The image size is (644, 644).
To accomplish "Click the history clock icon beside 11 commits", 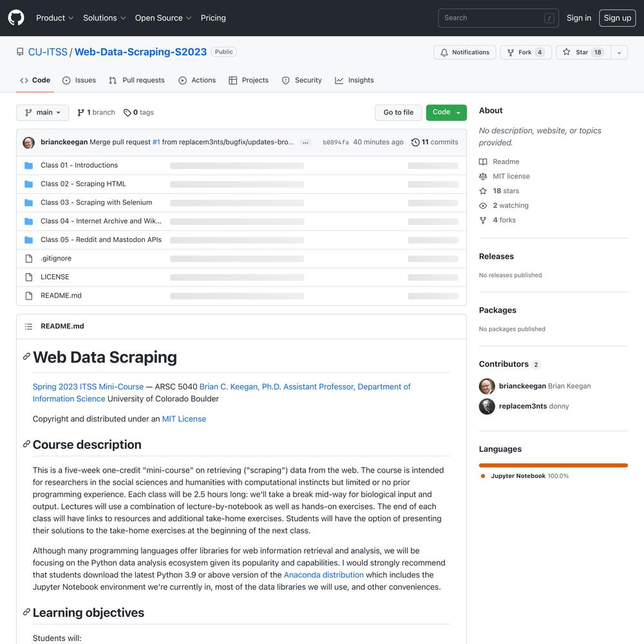I will pos(415,142).
